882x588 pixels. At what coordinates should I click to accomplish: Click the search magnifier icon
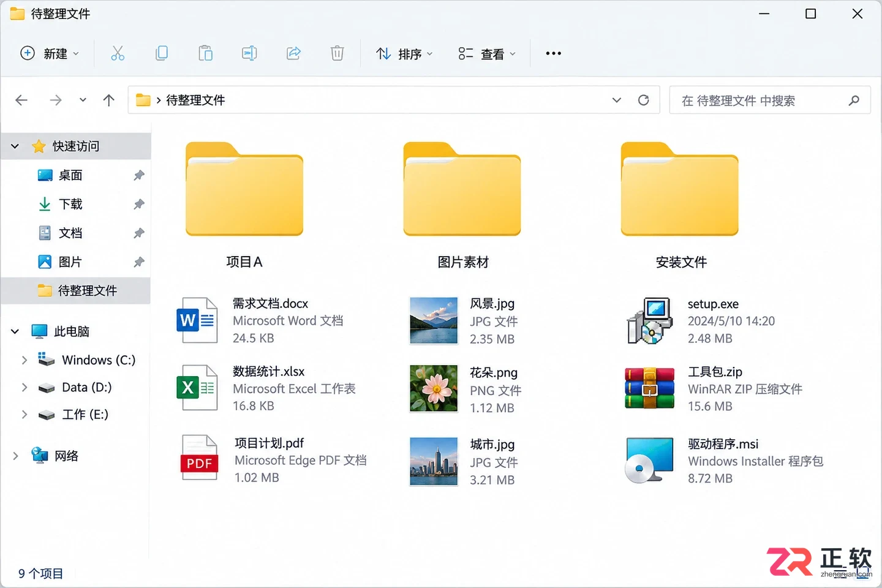(x=854, y=100)
